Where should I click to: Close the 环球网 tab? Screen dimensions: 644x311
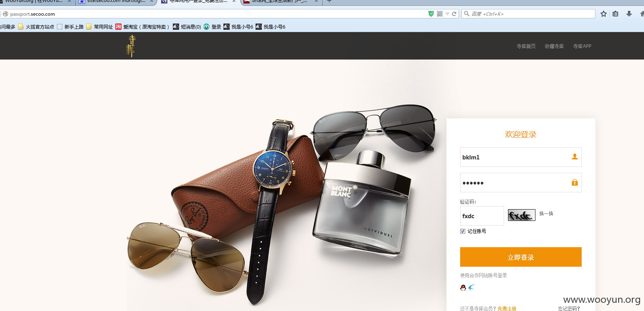click(316, 1)
